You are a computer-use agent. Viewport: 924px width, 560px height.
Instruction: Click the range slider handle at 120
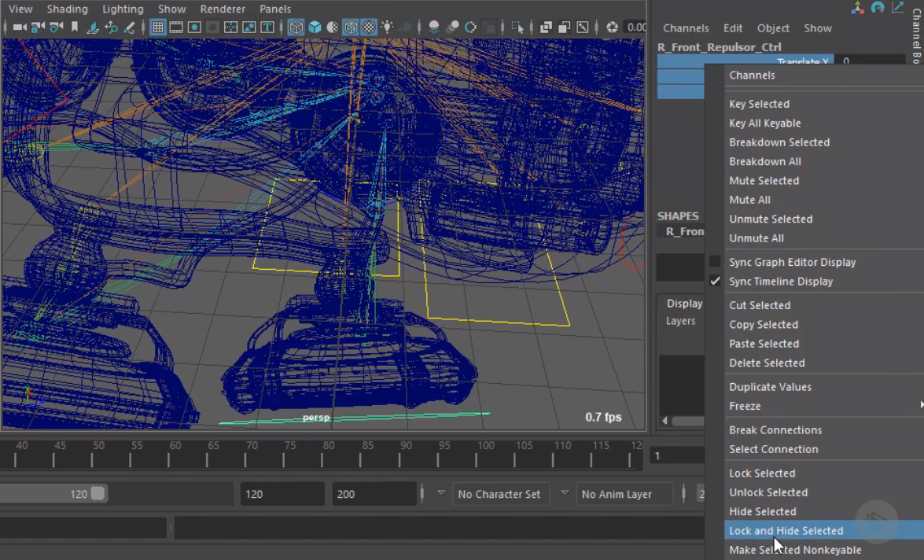pos(98,494)
